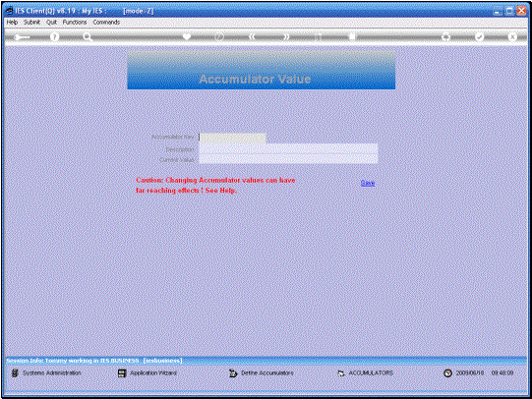Open the Submit menu
Screen dimensions: 532x399
[31, 22]
